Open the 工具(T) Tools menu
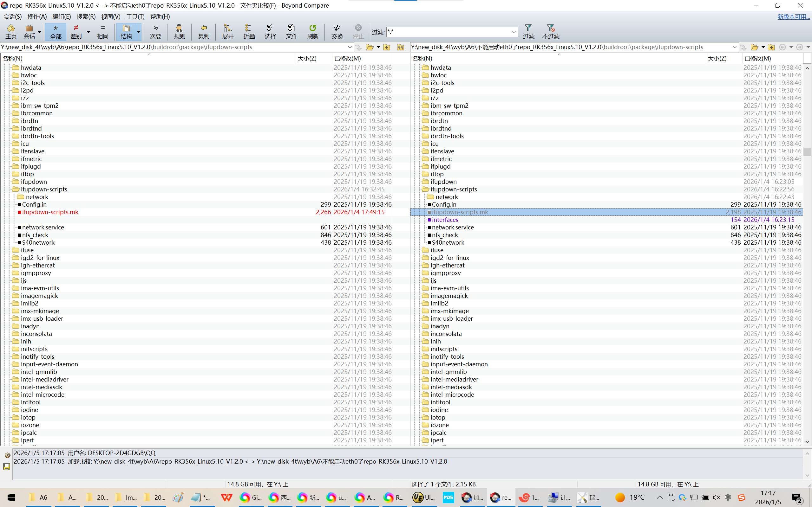The width and height of the screenshot is (812, 507). pos(135,16)
